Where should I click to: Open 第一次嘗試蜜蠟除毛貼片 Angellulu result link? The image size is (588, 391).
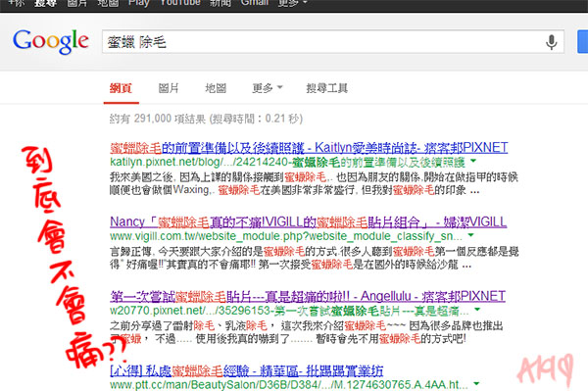click(x=308, y=296)
